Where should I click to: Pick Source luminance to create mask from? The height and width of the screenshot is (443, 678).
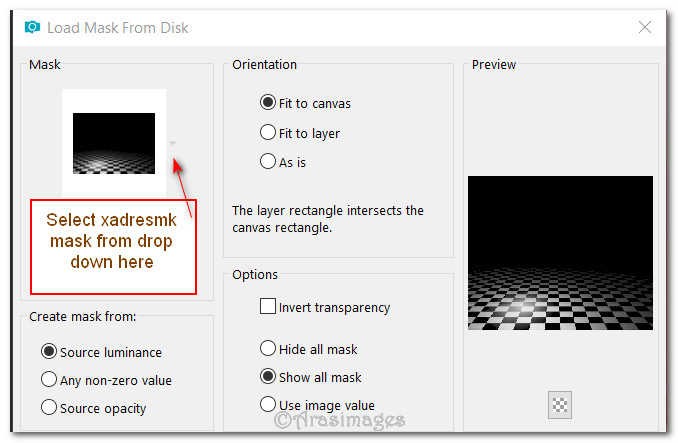coord(48,352)
